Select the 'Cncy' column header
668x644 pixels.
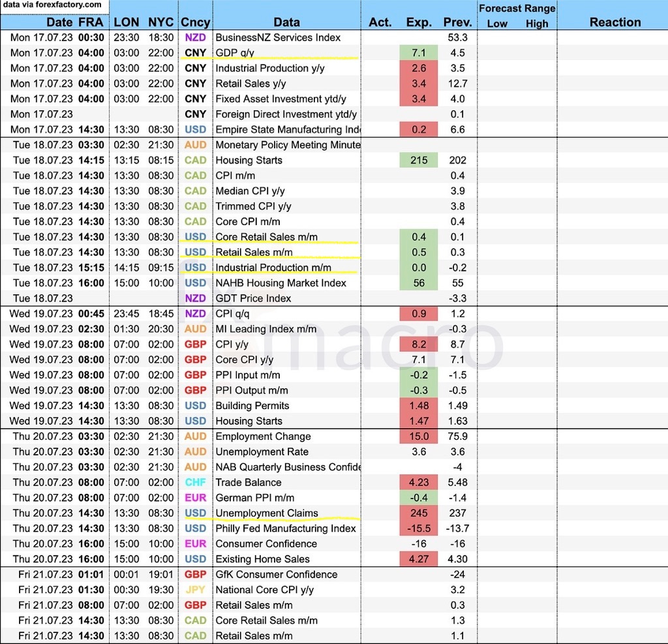tap(195, 22)
